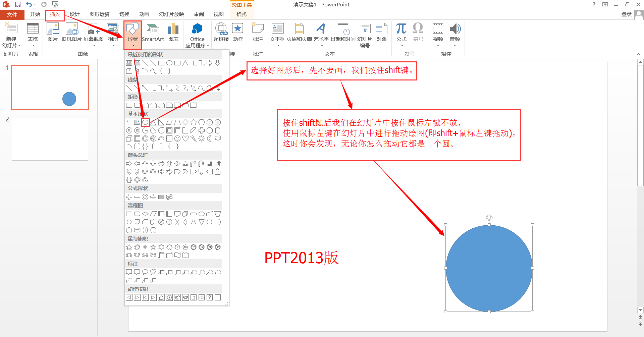Viewport: 644px width, 337px height.
Task: Insert a SmartArt graphic
Action: (x=153, y=33)
